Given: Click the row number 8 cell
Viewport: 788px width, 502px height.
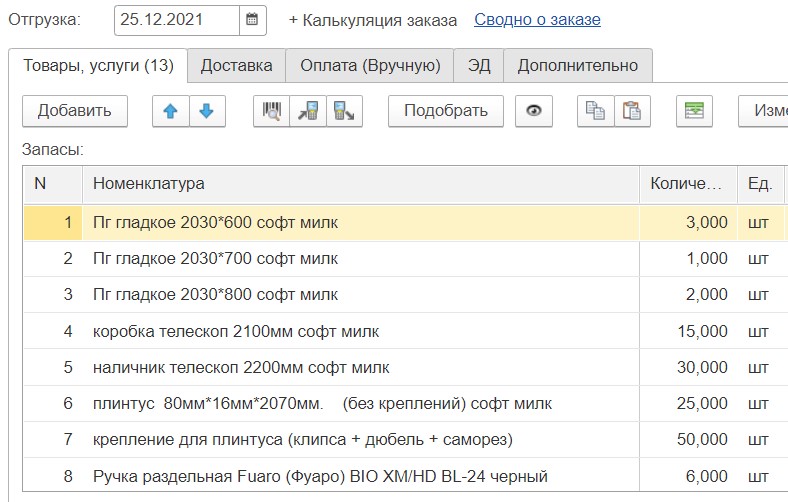Looking at the screenshot, I should coord(53,476).
